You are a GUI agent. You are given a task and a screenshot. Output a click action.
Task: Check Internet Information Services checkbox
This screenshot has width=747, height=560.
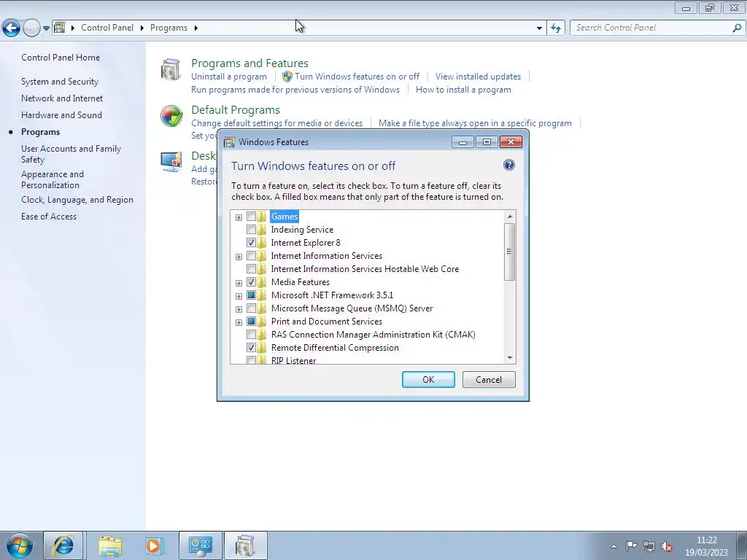(251, 256)
